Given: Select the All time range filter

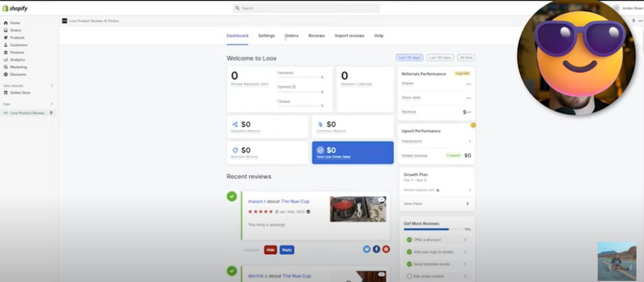Looking at the screenshot, I should (x=466, y=58).
